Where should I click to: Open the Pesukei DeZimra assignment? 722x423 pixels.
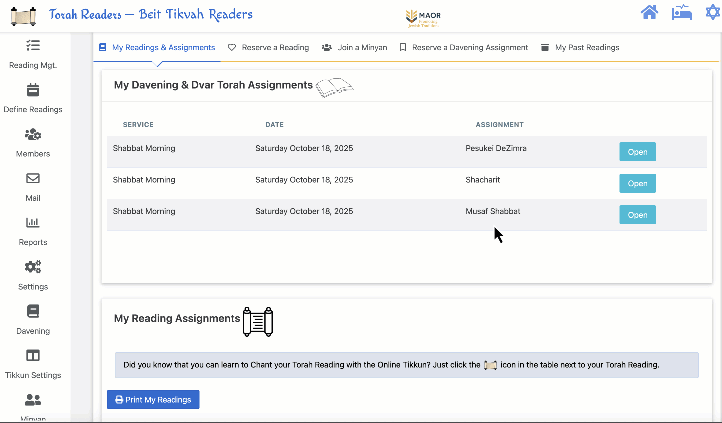click(637, 152)
